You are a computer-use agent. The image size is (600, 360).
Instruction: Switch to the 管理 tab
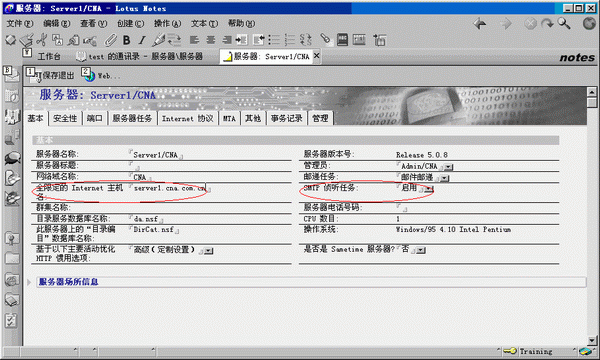(320, 118)
